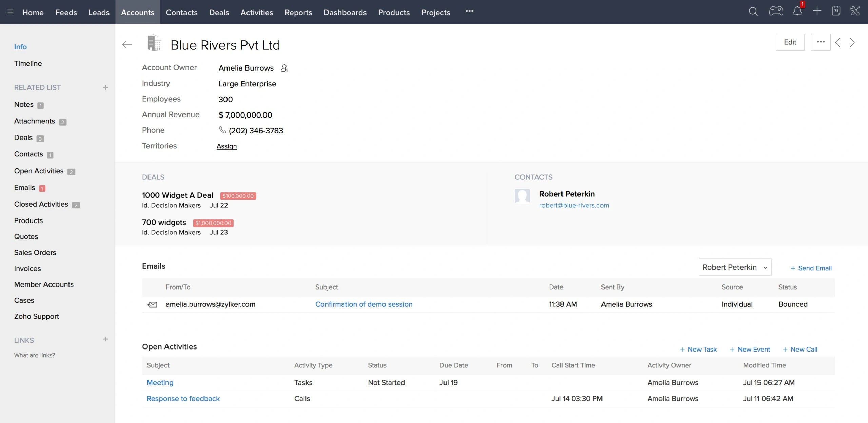Click the change owner icon beside Amelia Burrows

pos(284,68)
